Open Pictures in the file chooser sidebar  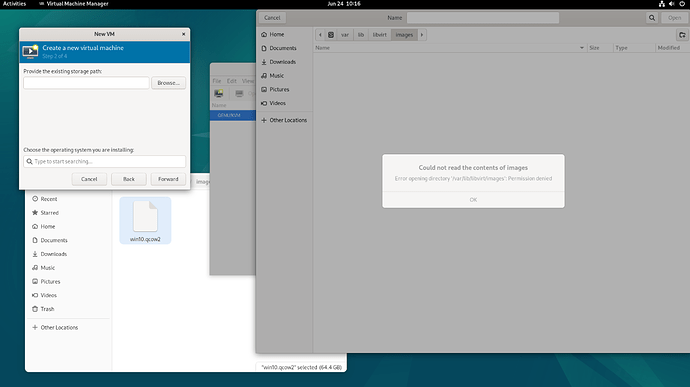click(x=284, y=89)
